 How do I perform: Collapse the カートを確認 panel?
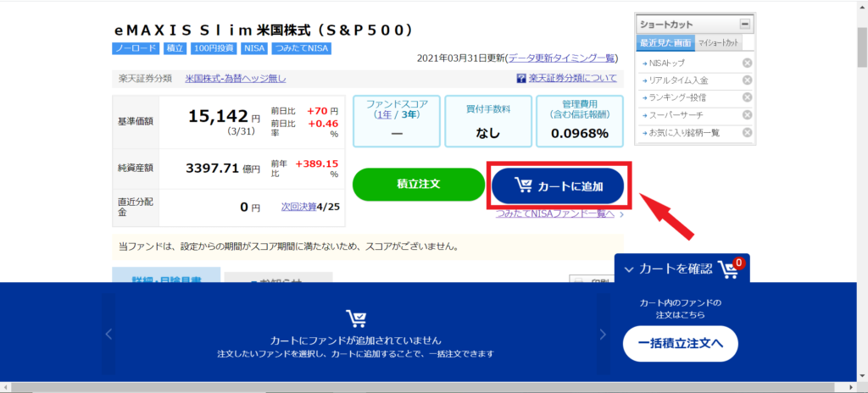(628, 269)
